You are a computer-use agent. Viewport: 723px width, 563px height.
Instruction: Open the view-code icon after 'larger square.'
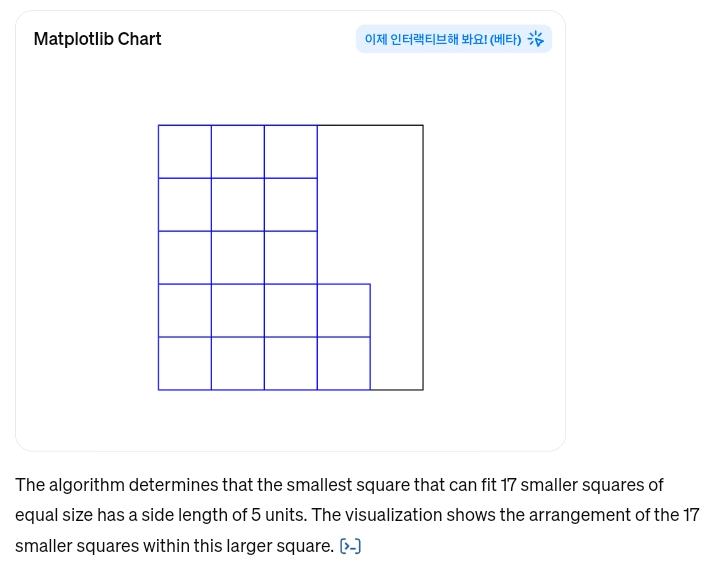point(350,546)
